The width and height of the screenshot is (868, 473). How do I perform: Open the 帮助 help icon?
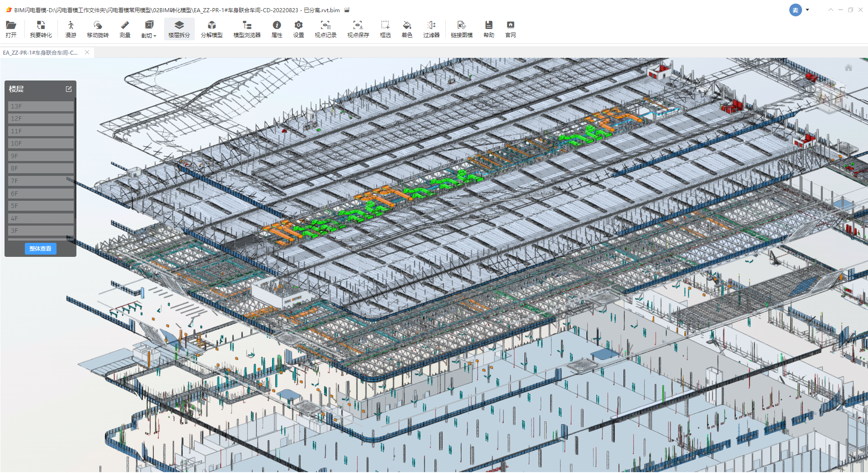point(489,29)
